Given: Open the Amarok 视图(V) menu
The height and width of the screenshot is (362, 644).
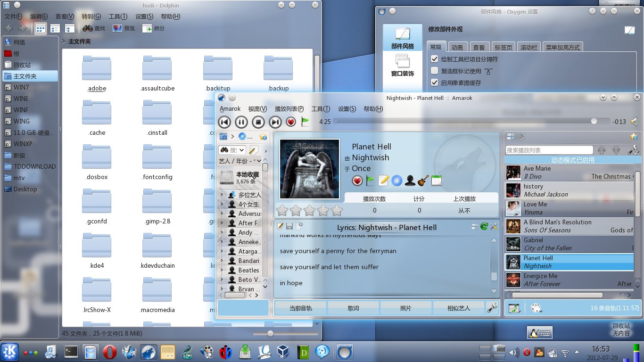Looking at the screenshot, I should click(257, 109).
